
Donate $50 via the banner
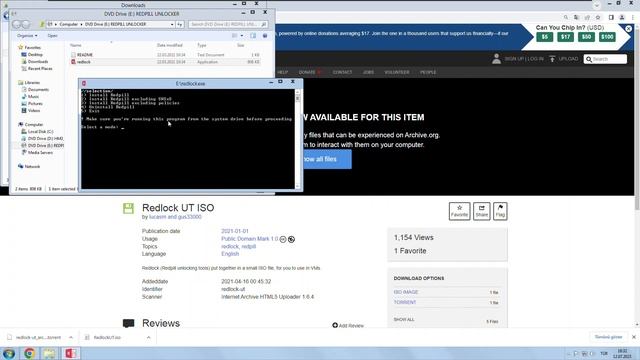click(x=586, y=37)
